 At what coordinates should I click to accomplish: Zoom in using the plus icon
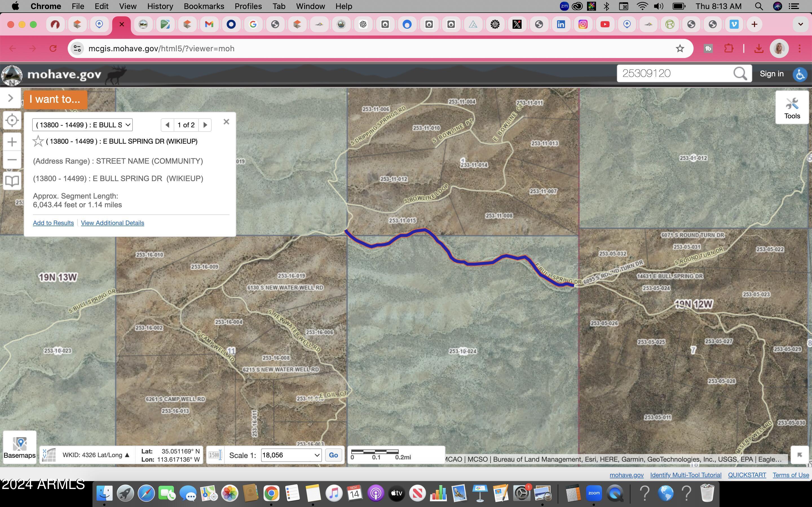coord(12,141)
